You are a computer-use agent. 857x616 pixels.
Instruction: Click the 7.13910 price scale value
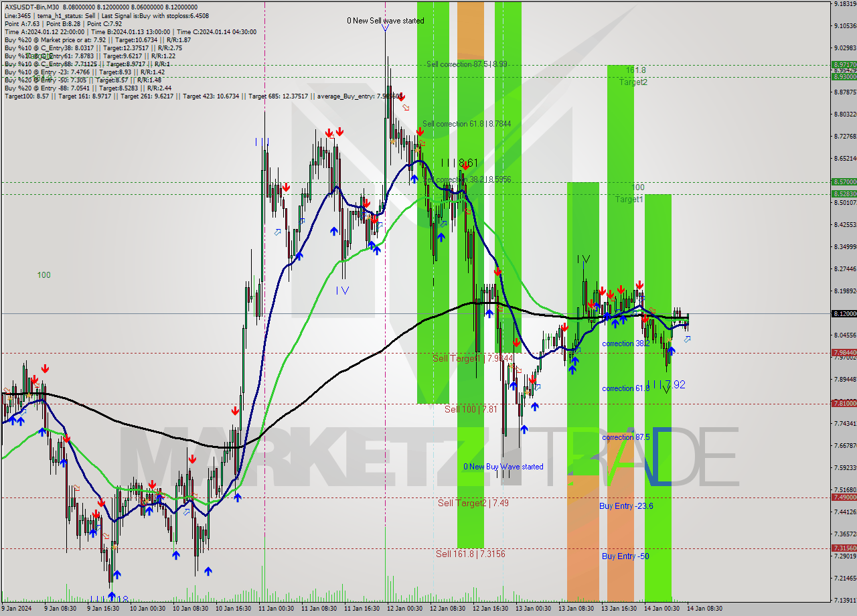(845, 600)
